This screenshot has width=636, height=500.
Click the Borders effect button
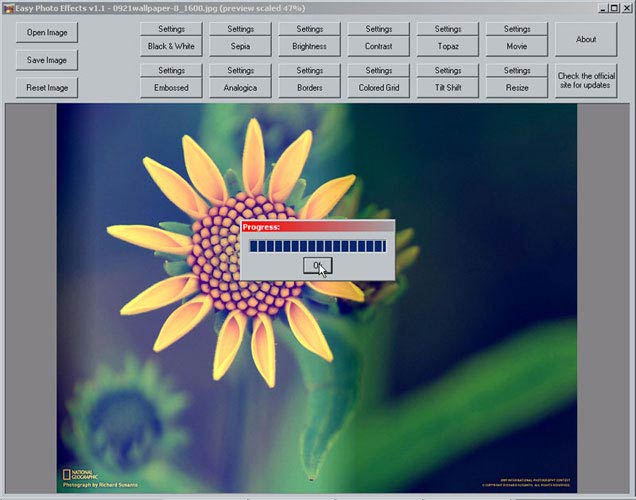click(310, 88)
